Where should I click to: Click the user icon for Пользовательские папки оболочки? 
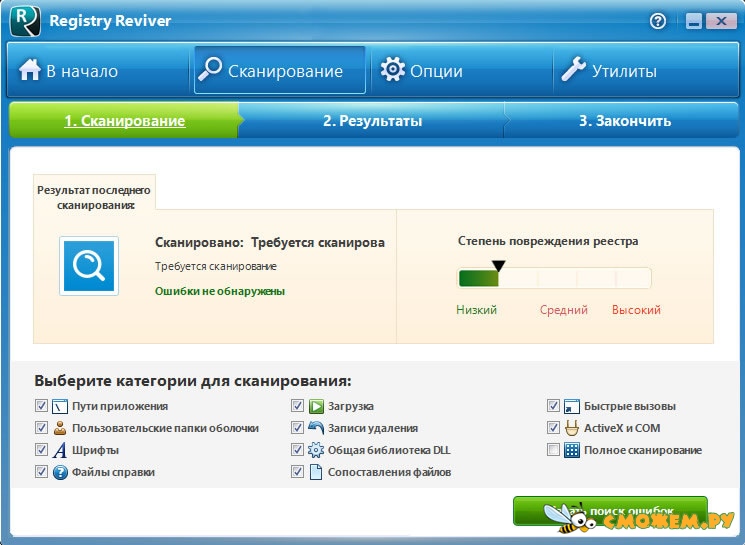(x=60, y=428)
